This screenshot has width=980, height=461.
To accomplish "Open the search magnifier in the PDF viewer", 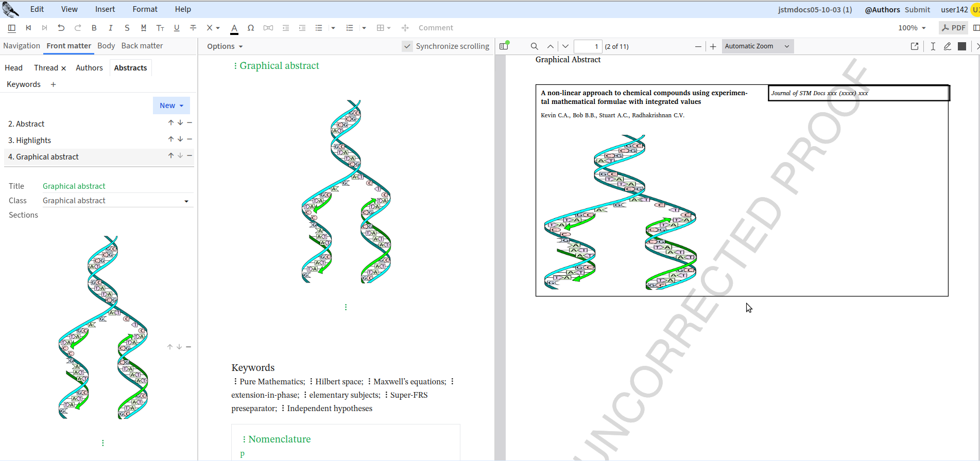I will [535, 46].
